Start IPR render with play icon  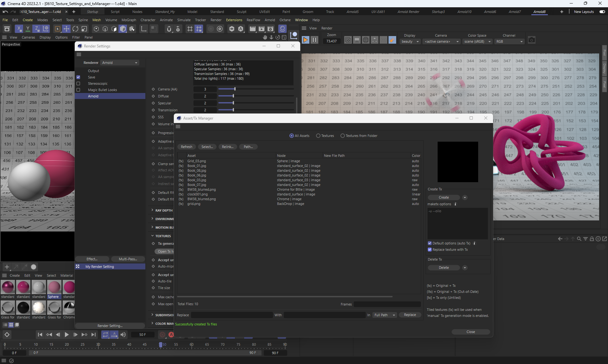(x=305, y=40)
